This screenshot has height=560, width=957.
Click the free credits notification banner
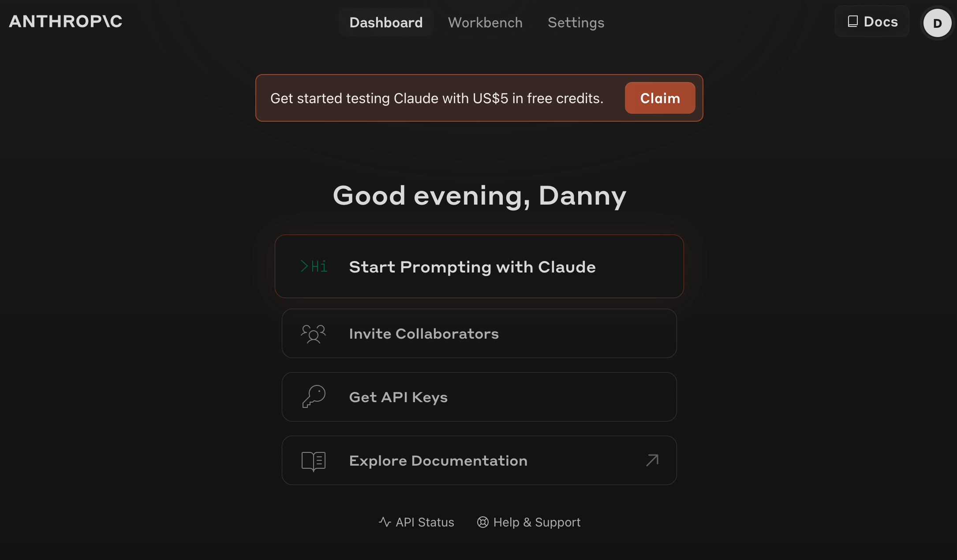(478, 97)
